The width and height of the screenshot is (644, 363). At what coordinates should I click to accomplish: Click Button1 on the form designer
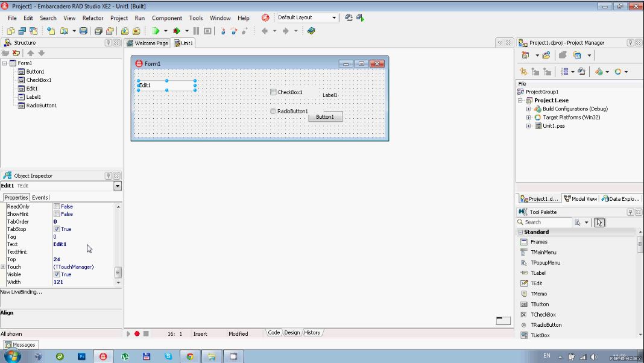[325, 117]
